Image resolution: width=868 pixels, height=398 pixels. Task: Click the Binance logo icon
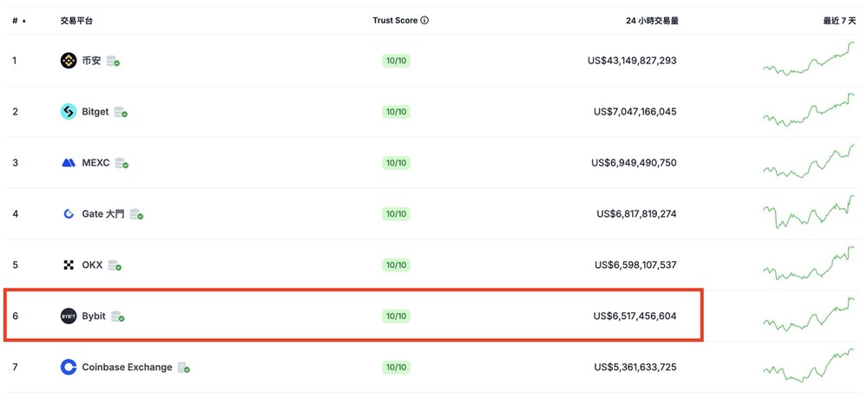pos(69,61)
